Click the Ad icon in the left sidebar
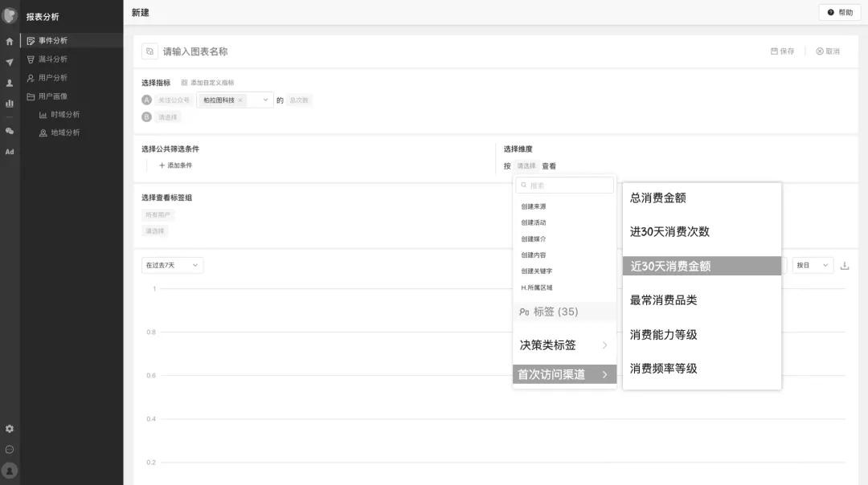Viewport: 868px width, 485px height. pos(10,150)
